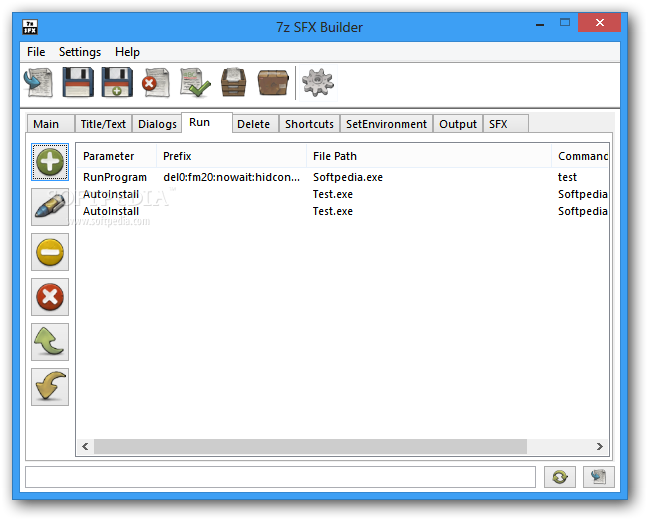Click the document with green checkmark icon

(x=195, y=82)
